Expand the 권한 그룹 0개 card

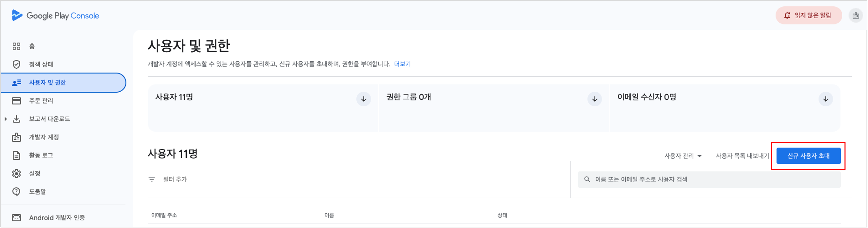[594, 99]
